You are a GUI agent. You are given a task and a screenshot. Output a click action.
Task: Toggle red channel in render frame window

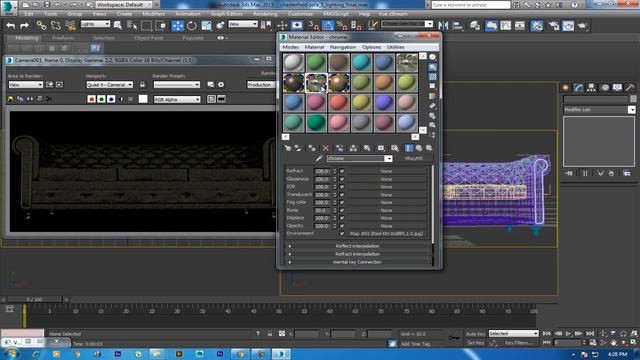(91, 99)
